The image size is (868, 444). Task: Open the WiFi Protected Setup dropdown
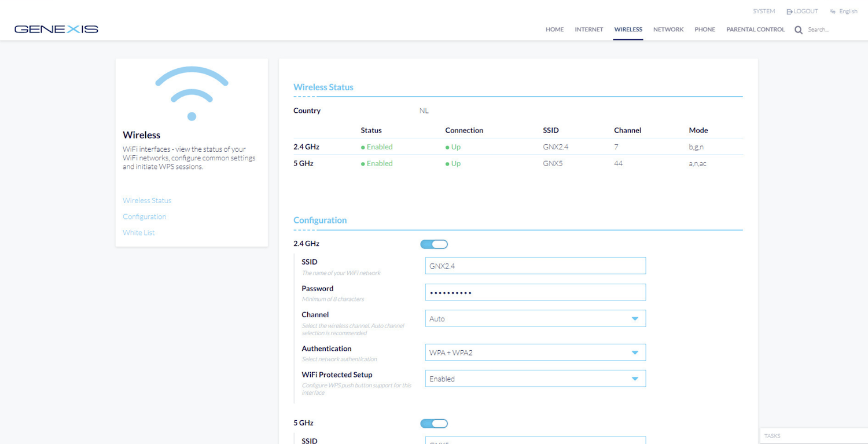pos(535,379)
